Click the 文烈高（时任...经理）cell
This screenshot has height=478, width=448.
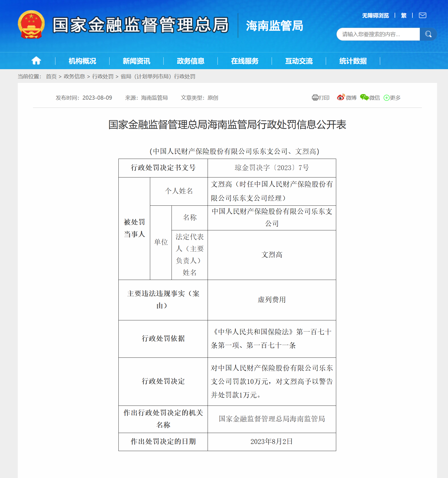272,191
